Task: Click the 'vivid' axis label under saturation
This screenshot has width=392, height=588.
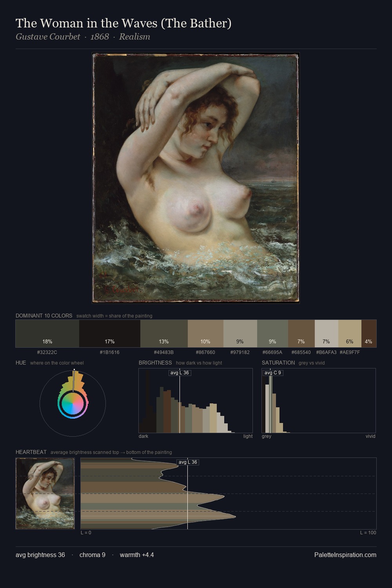Action: pyautogui.click(x=370, y=436)
